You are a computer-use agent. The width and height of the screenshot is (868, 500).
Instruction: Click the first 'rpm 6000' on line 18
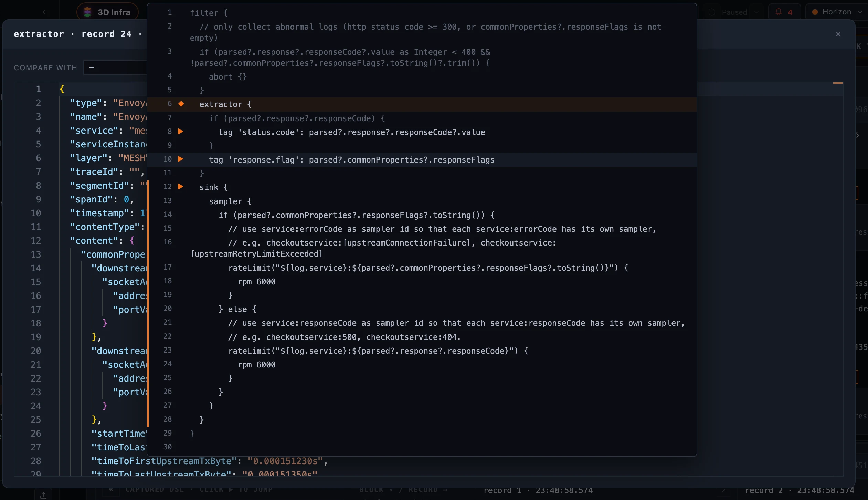click(256, 282)
